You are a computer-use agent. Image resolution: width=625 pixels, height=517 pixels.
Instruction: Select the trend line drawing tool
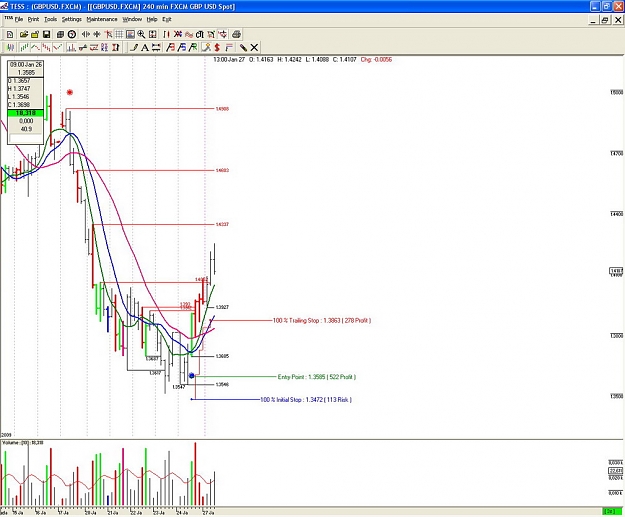click(134, 48)
